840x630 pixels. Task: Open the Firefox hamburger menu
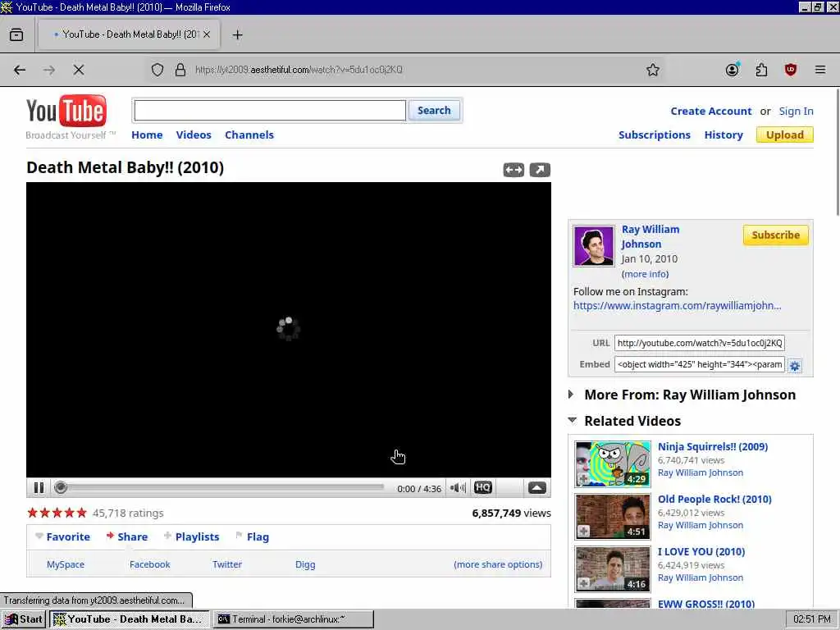tap(820, 70)
